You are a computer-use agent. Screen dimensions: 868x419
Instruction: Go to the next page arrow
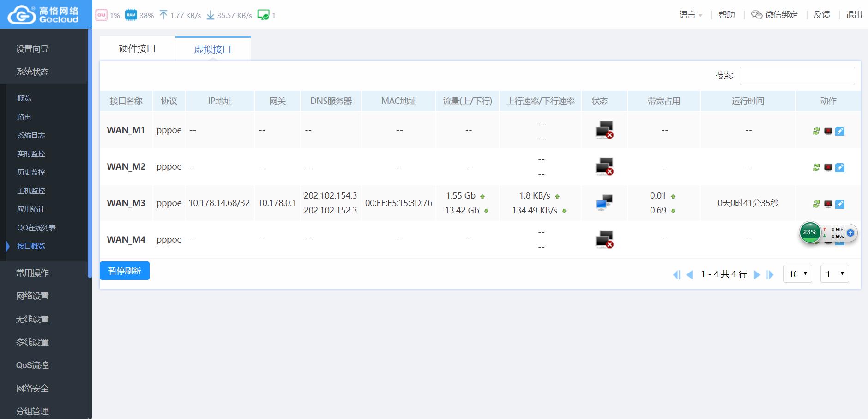tap(757, 275)
